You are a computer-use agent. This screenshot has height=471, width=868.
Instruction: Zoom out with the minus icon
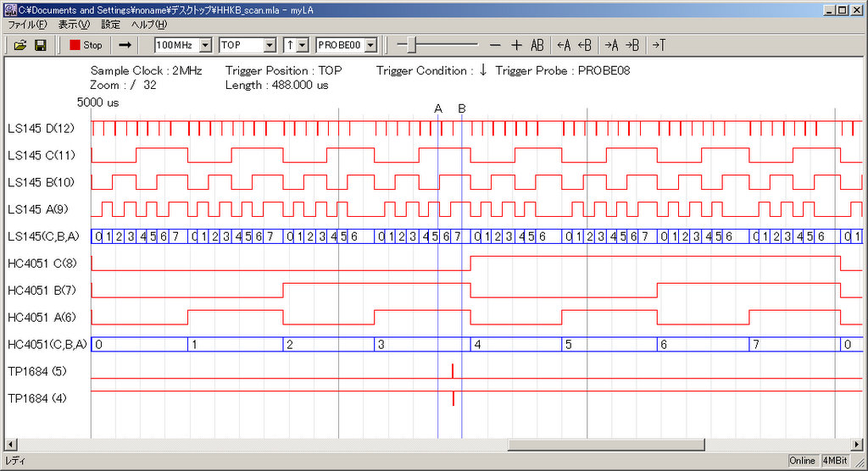click(x=495, y=45)
